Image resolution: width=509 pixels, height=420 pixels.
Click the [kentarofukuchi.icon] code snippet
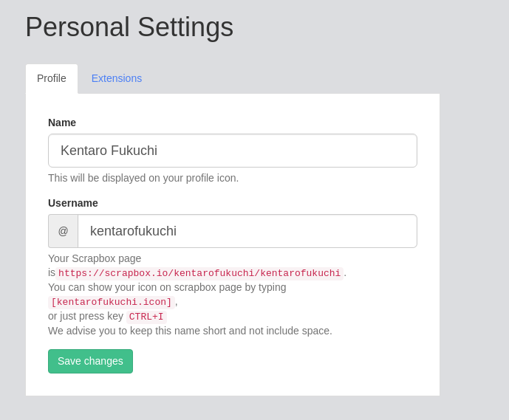[x=112, y=302]
